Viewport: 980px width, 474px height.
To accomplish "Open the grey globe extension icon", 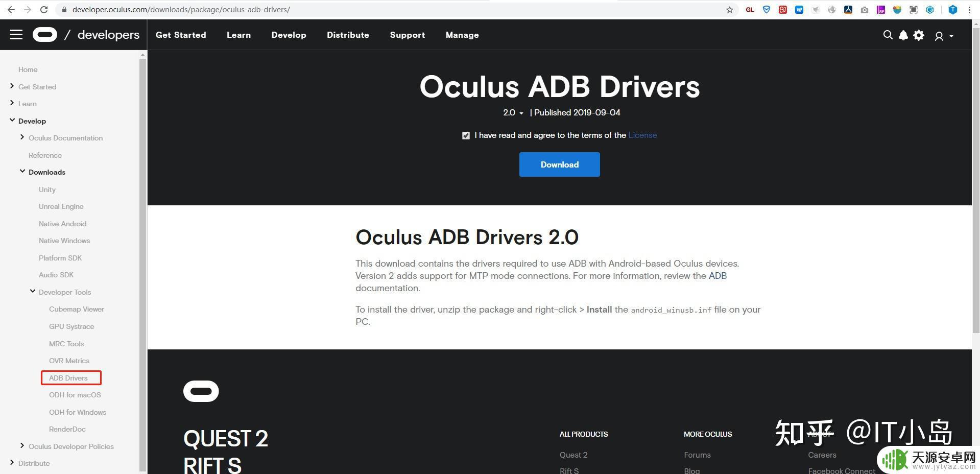I will point(832,10).
